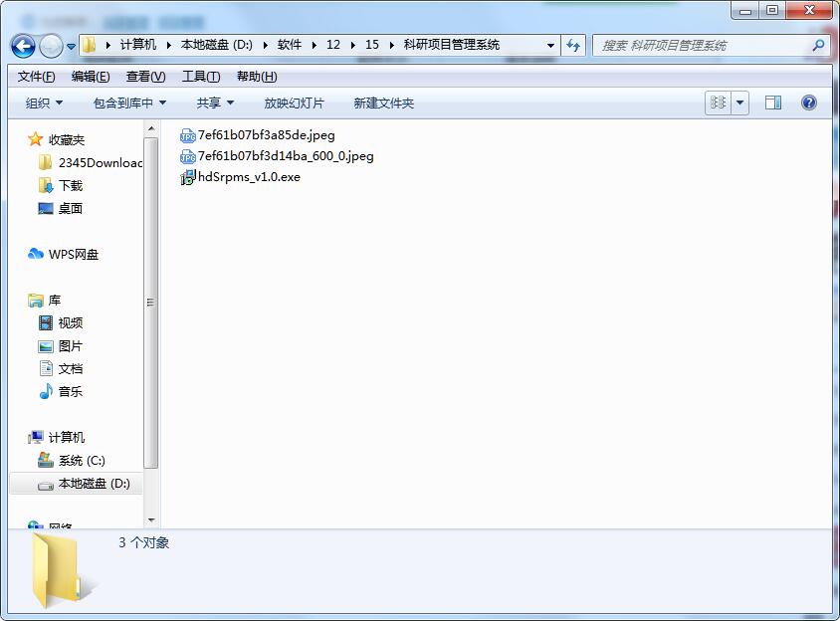Select the 库 libraries node

[45, 301]
